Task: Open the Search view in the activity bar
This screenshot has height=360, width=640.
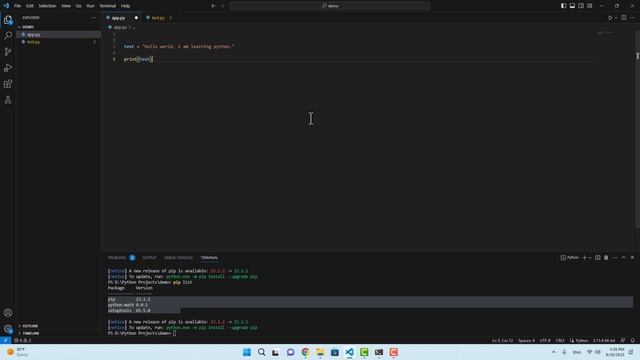Action: (8, 36)
